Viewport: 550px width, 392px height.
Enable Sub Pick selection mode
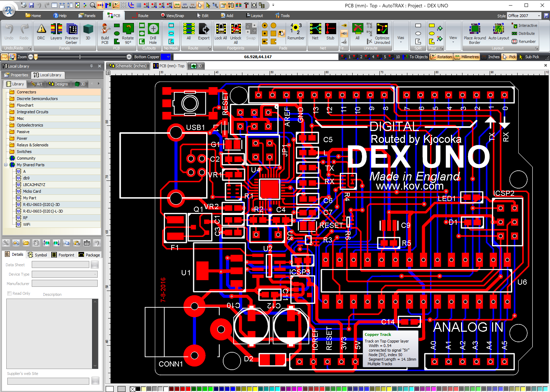(529, 57)
